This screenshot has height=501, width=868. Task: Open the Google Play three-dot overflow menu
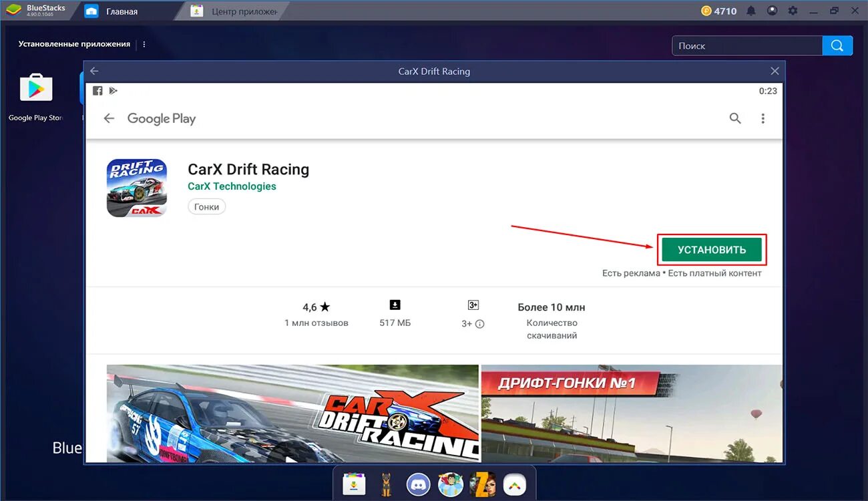click(x=763, y=118)
